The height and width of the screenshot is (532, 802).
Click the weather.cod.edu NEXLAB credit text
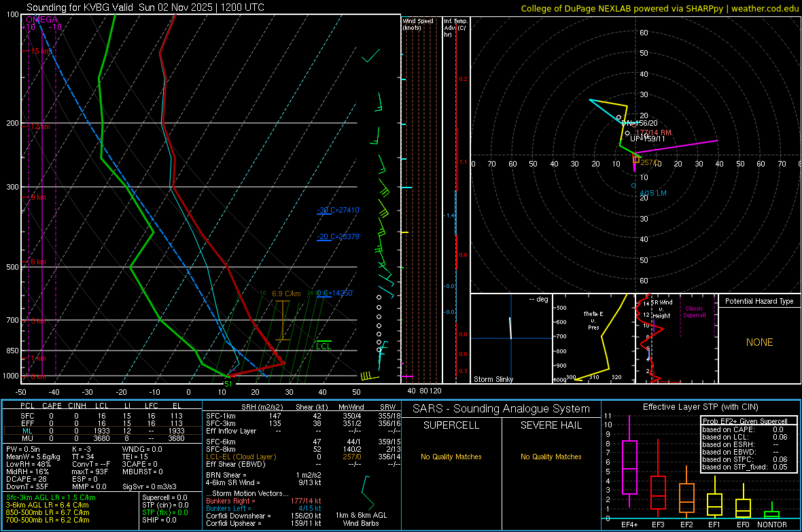tap(659, 8)
